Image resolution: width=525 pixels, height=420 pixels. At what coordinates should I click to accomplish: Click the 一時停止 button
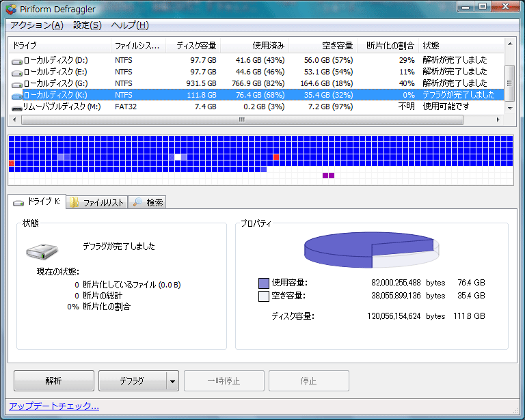point(224,381)
